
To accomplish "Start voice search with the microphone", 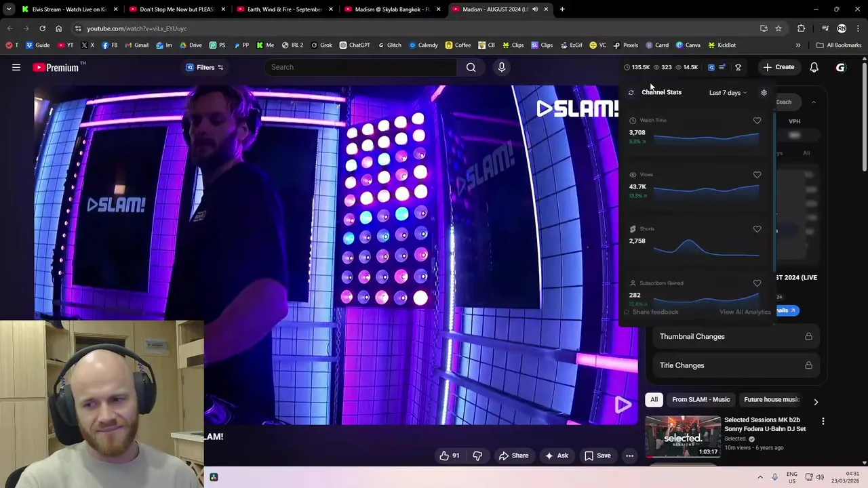I will [x=502, y=67].
